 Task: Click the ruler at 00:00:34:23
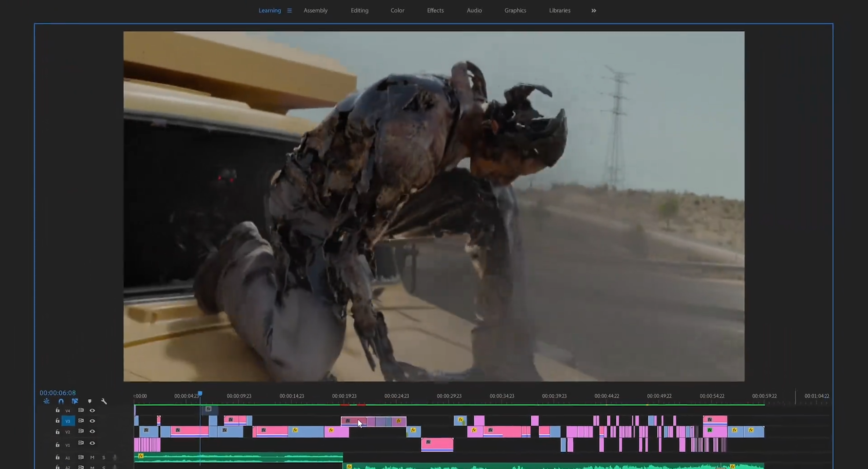(502, 396)
